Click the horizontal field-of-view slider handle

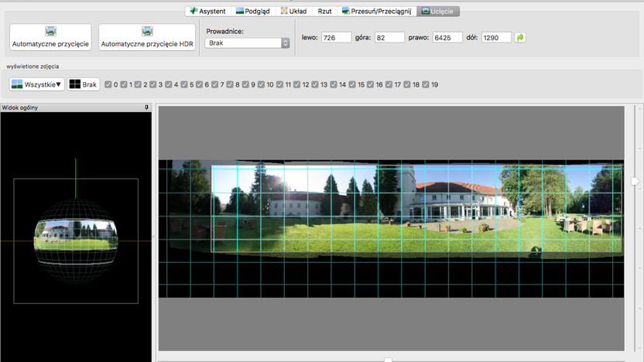388,360
